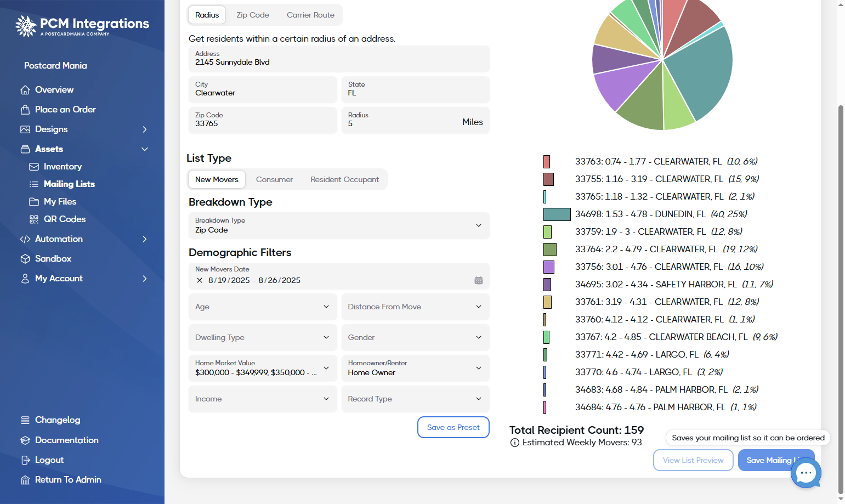Image resolution: width=845 pixels, height=504 pixels.
Task: Click the My Account person icon
Action: (25, 279)
